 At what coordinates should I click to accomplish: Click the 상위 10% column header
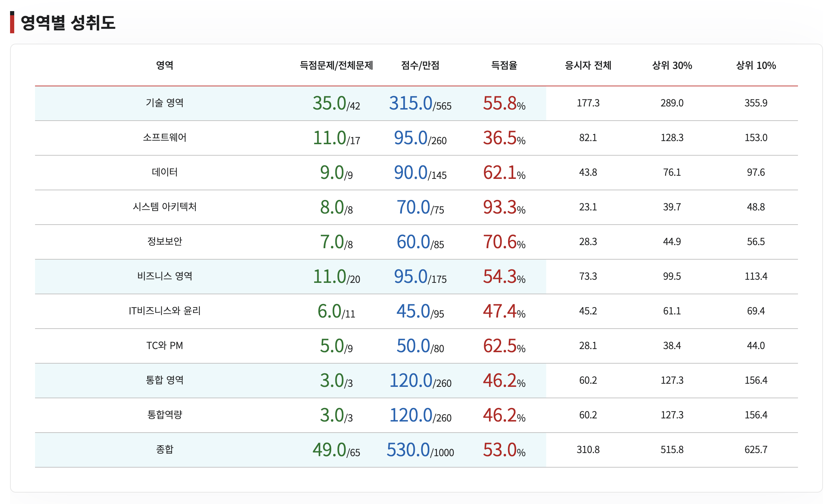click(755, 66)
